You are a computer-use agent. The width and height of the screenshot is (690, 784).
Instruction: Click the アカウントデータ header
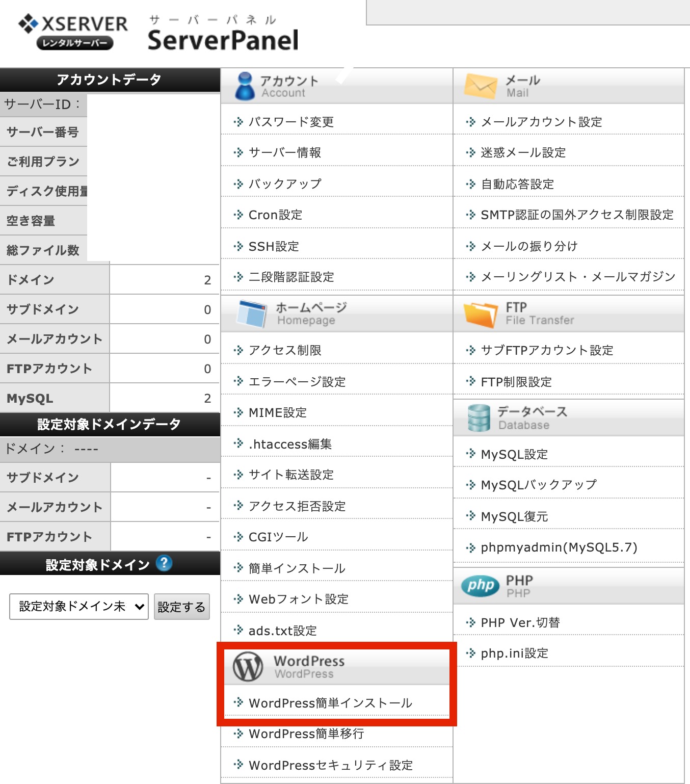coord(110,80)
